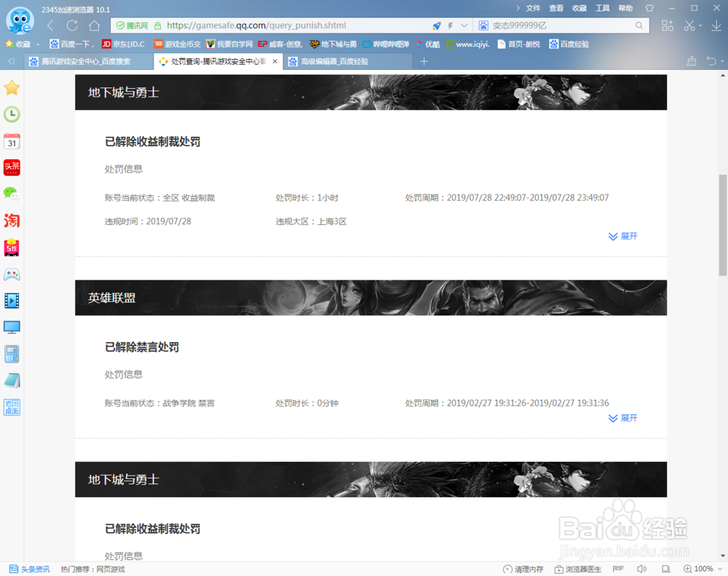Click 头条资讯 in the status bar
728x576 pixels.
click(30, 569)
